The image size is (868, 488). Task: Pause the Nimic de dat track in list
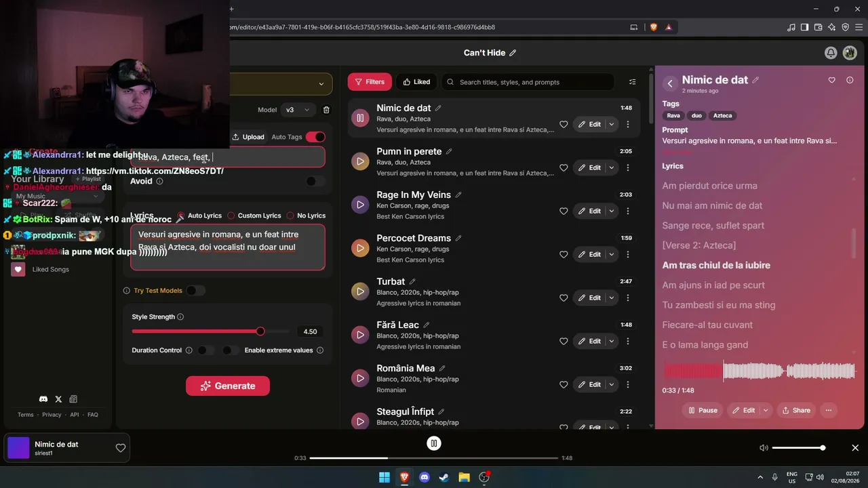360,118
